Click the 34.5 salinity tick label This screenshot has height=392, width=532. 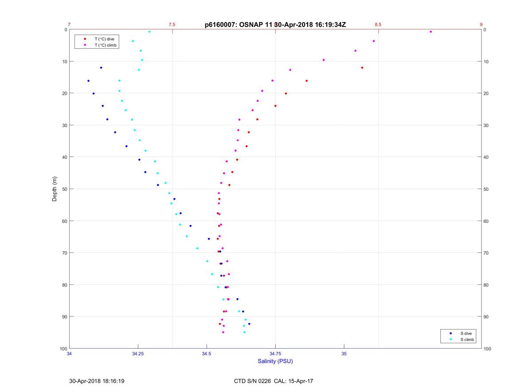click(207, 353)
